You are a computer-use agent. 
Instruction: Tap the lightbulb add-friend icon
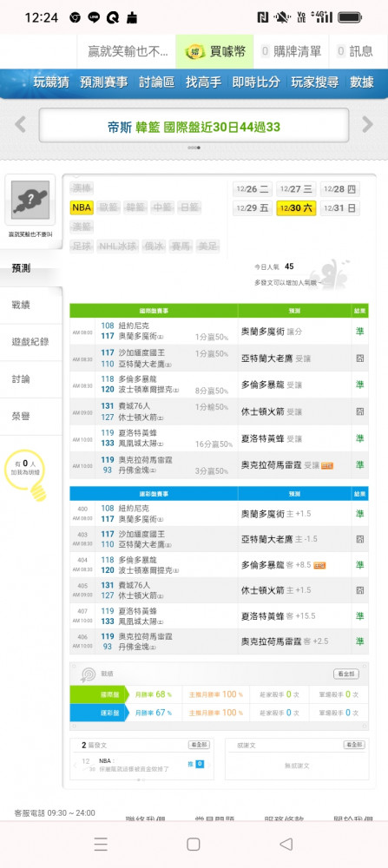click(27, 476)
